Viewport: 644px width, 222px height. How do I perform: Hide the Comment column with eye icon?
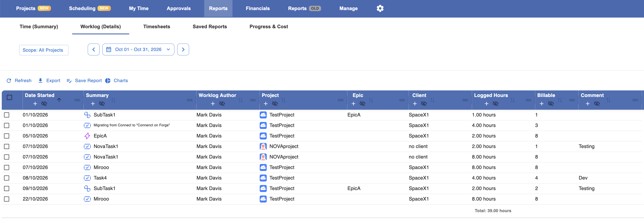(x=597, y=104)
